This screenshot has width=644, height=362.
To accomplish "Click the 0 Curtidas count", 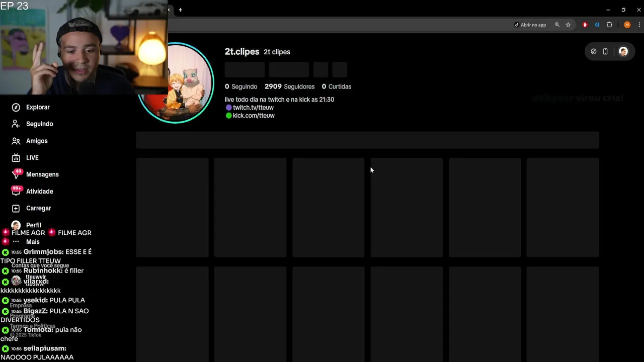I will pyautogui.click(x=337, y=86).
